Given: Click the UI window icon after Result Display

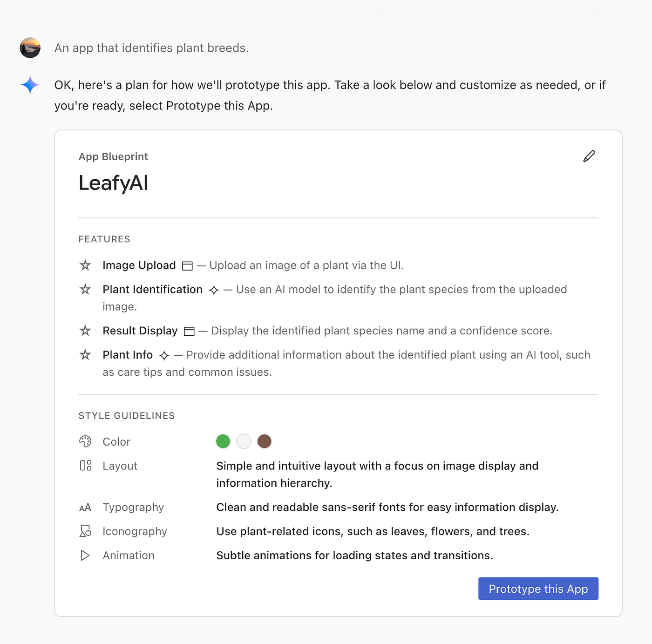Looking at the screenshot, I should (x=189, y=332).
